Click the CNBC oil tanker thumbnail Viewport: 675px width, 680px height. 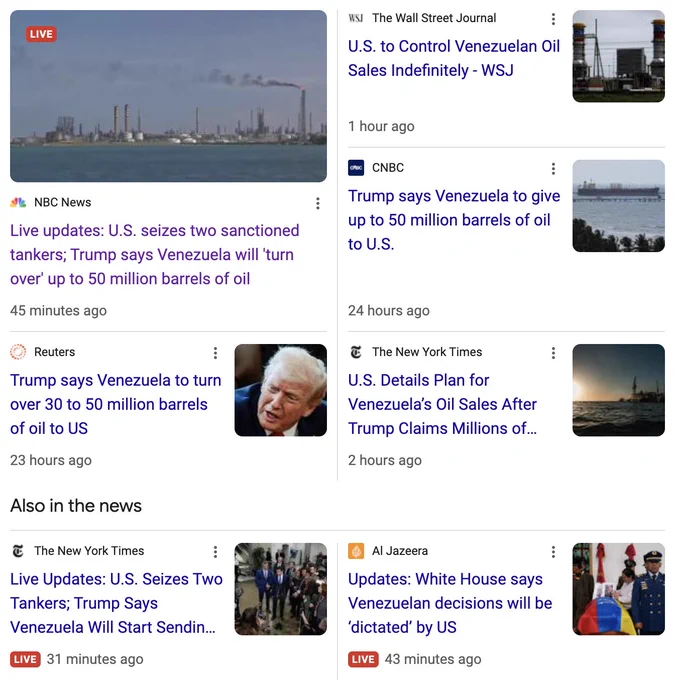pyautogui.click(x=619, y=206)
